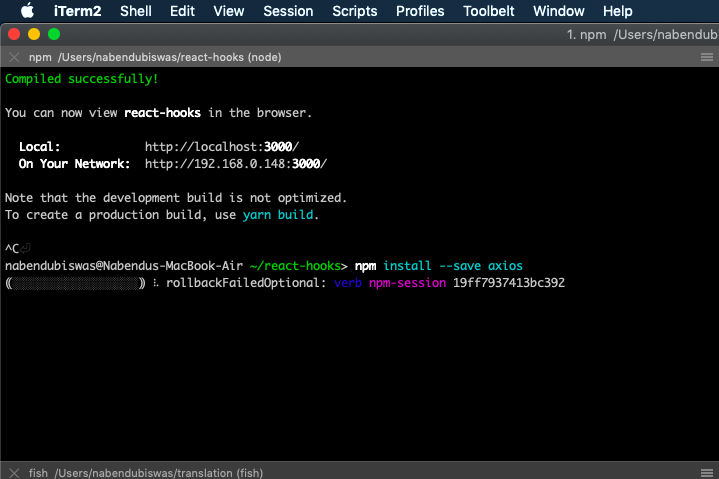
Task: Click the 'rollbackFailedOptional:' text
Action: (246, 283)
